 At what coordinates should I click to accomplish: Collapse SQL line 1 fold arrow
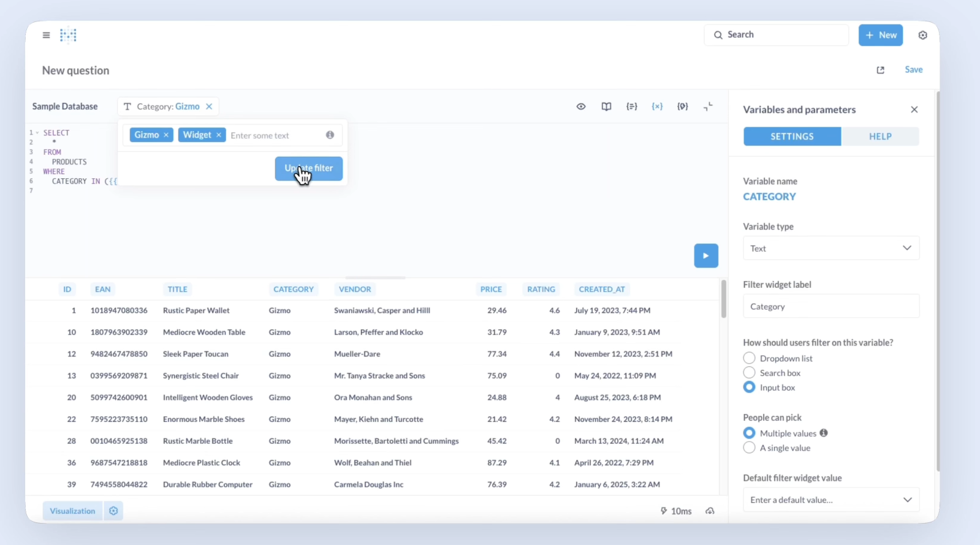[x=37, y=133]
